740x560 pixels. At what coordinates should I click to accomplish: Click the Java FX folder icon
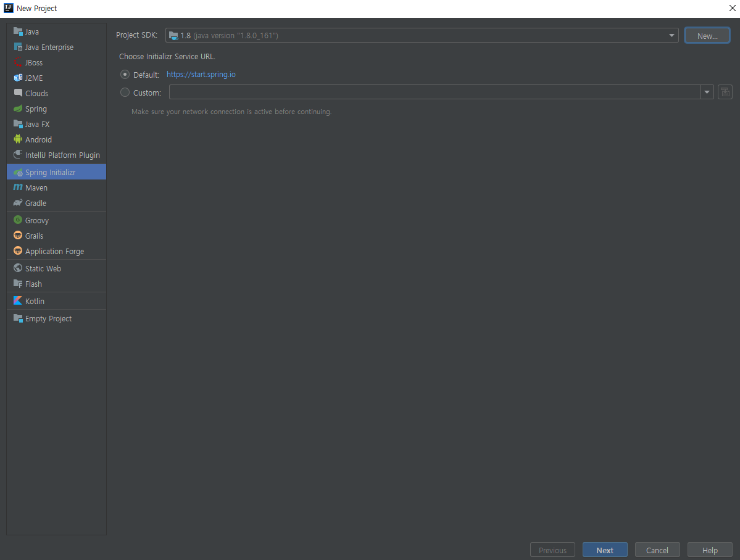(x=18, y=124)
